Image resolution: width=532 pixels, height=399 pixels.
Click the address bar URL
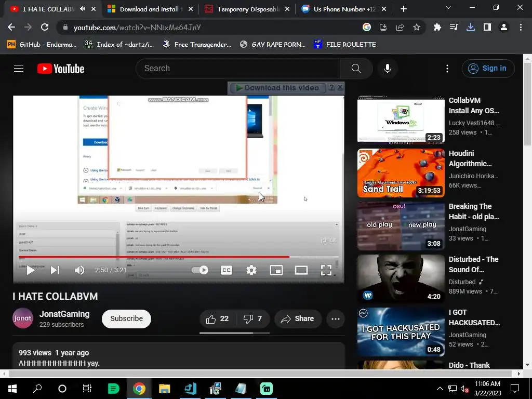click(137, 28)
